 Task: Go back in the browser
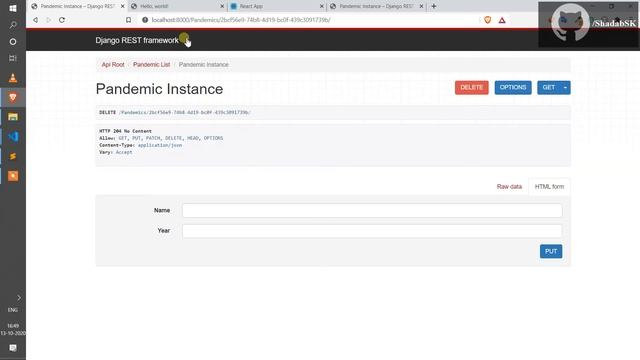point(36,20)
